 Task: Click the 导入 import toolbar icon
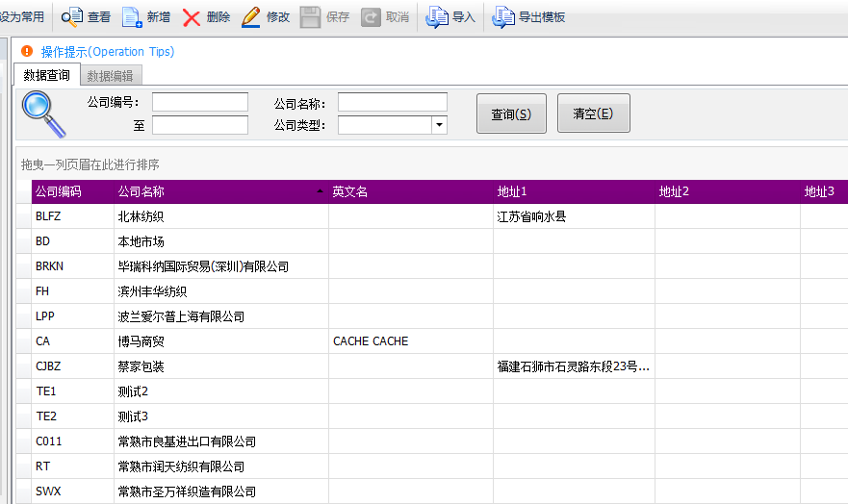437,17
